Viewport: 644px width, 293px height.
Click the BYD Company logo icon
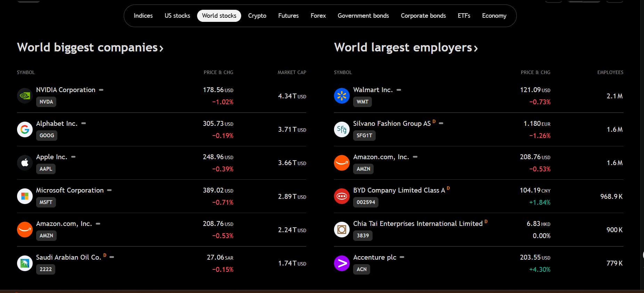point(342,196)
